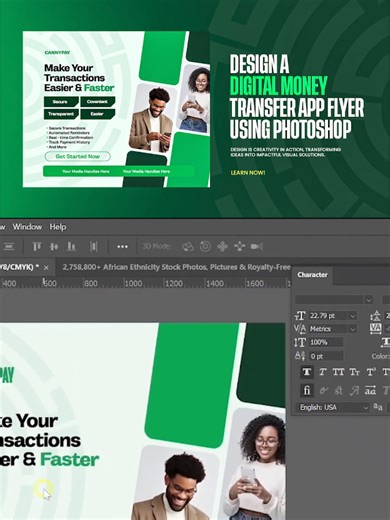390x520 pixels.
Task: Click LEARN NOW! in the top banner
Action: pos(248,173)
